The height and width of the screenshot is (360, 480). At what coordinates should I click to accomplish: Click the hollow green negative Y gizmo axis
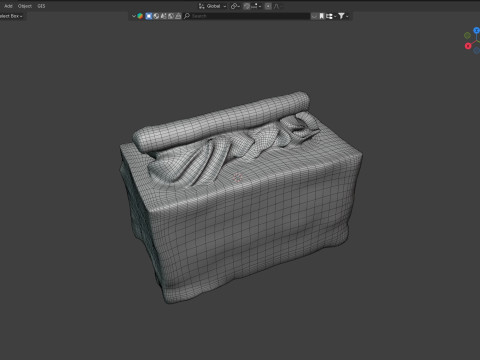(x=467, y=35)
